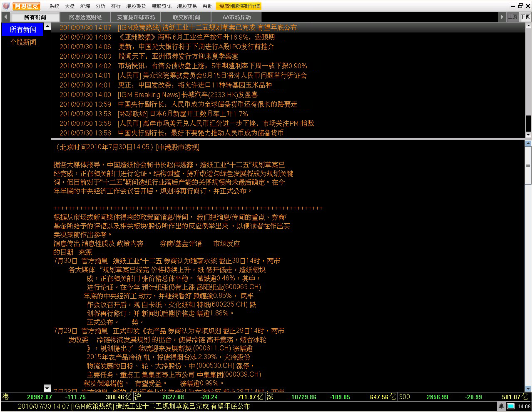Switch to 英富曼环球市场 tab
This screenshot has height=412, width=532.
point(136,17)
